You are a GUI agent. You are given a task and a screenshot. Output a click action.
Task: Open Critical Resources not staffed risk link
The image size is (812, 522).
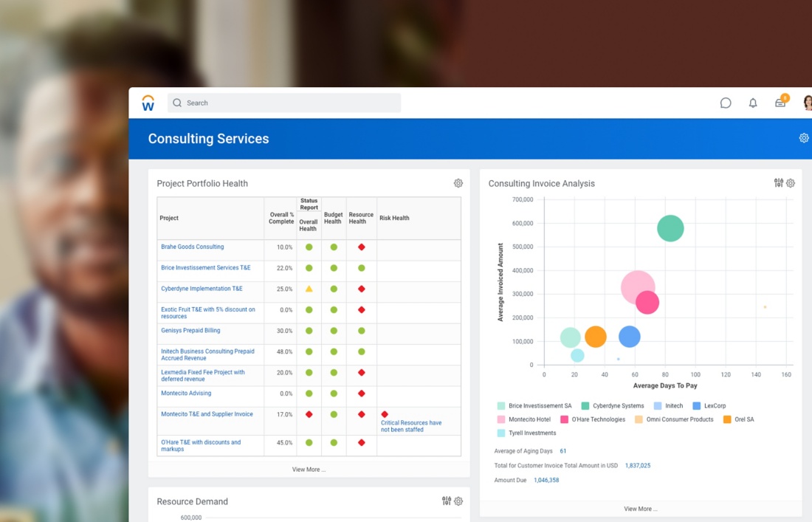[x=410, y=426]
